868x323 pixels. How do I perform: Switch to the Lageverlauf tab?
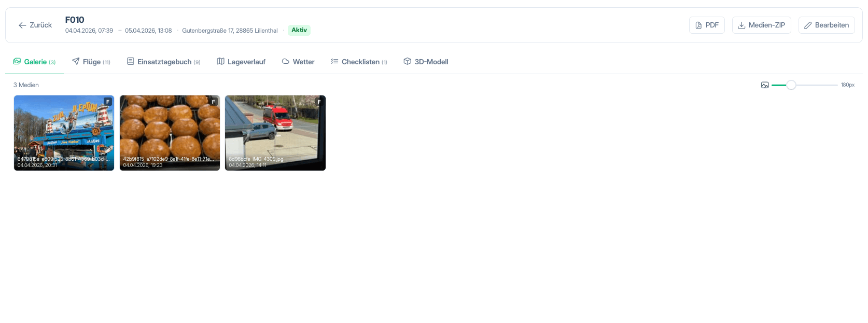241,62
